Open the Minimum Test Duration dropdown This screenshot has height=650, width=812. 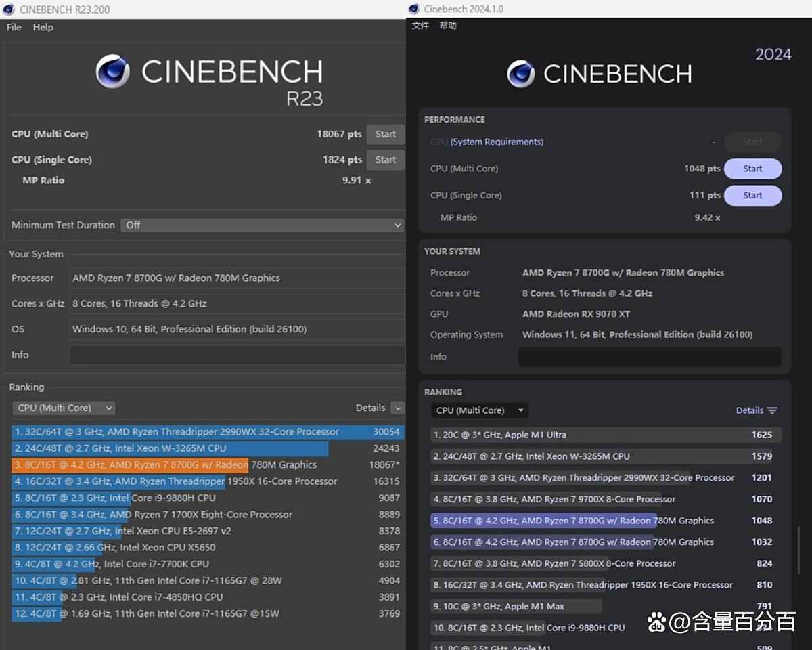pos(262,225)
